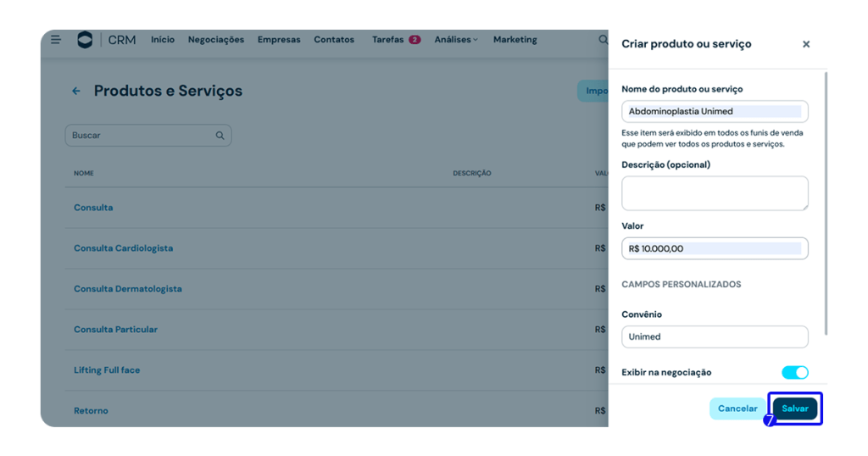
Task: Open the Lifting Full face product link
Action: click(x=107, y=370)
